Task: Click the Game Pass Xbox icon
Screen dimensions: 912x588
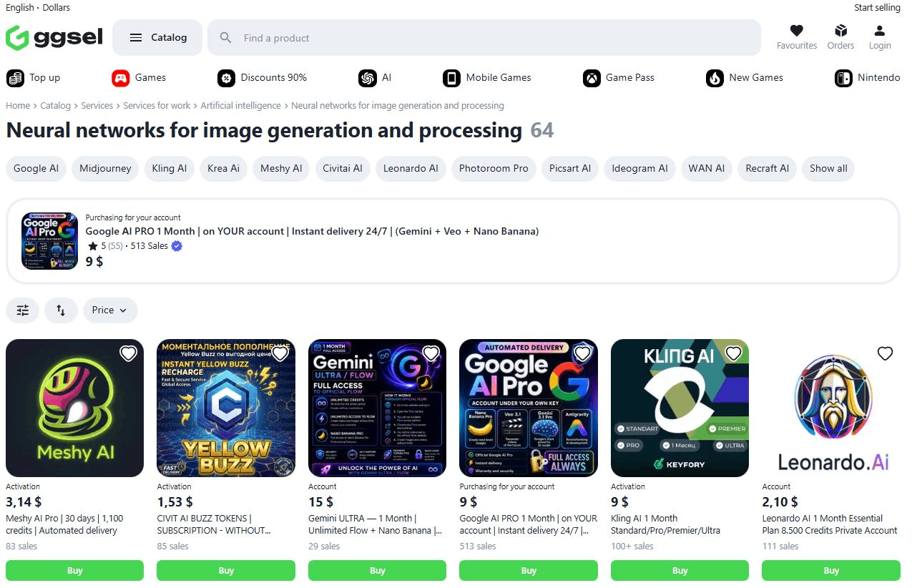Action: 592,78
